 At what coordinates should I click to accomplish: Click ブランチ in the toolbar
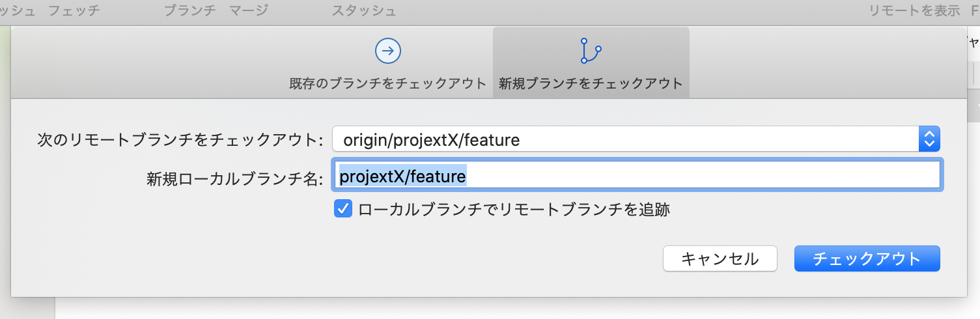tap(190, 10)
